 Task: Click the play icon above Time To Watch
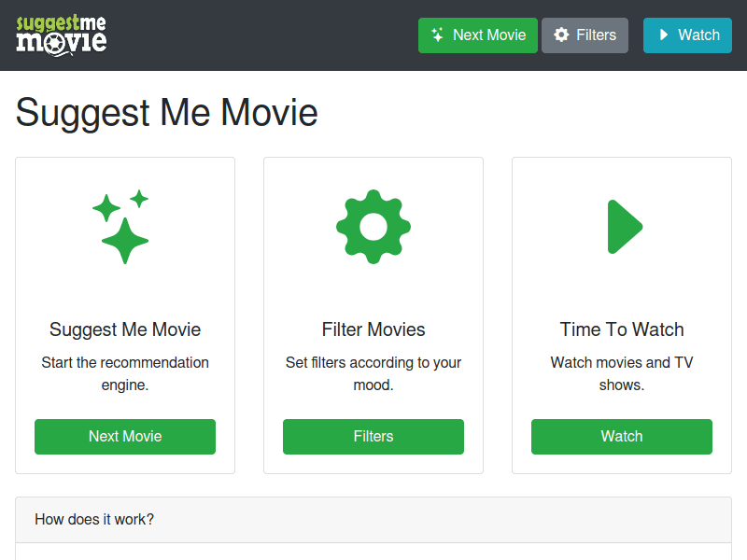tap(622, 226)
